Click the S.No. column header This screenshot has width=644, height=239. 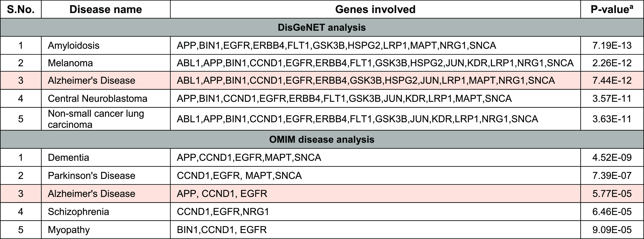click(x=21, y=9)
